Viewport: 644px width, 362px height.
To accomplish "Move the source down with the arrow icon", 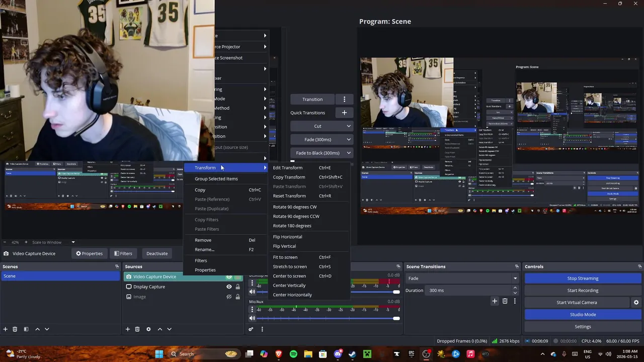I will point(169,329).
